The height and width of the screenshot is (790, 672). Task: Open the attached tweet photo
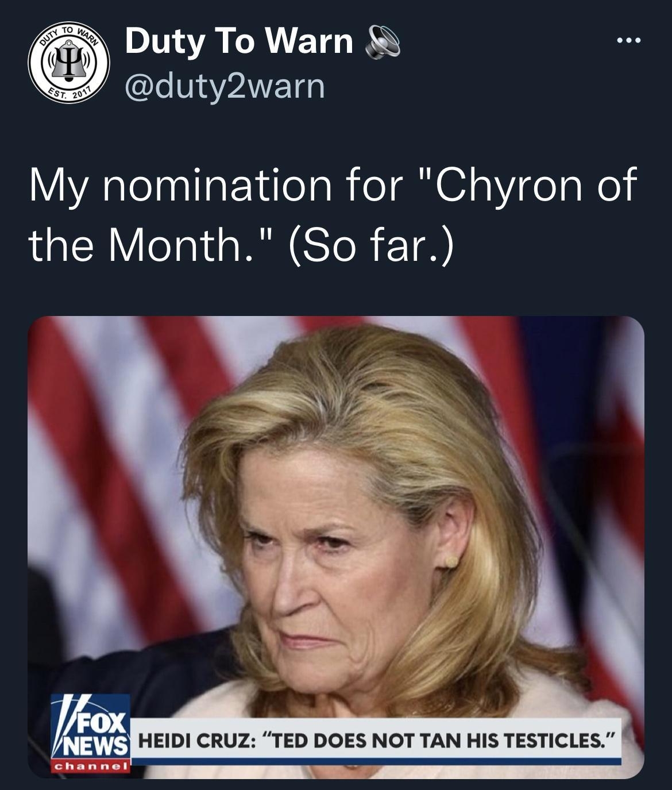click(x=336, y=548)
